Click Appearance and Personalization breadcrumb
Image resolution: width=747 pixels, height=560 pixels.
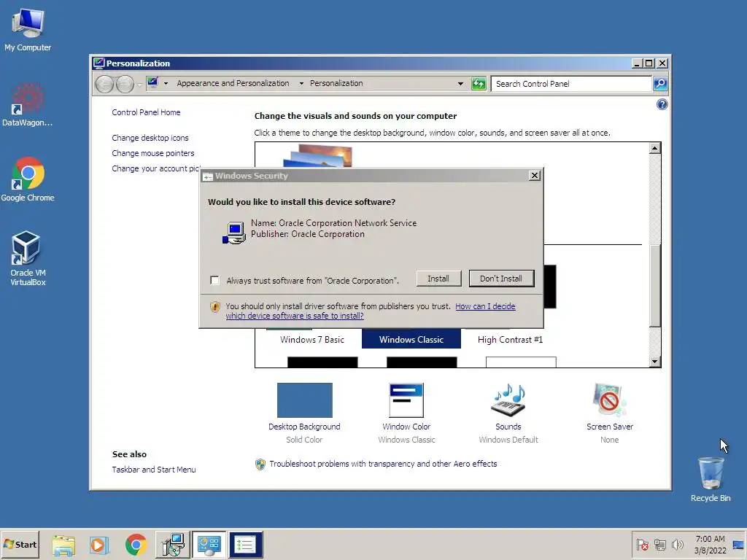pyautogui.click(x=233, y=83)
